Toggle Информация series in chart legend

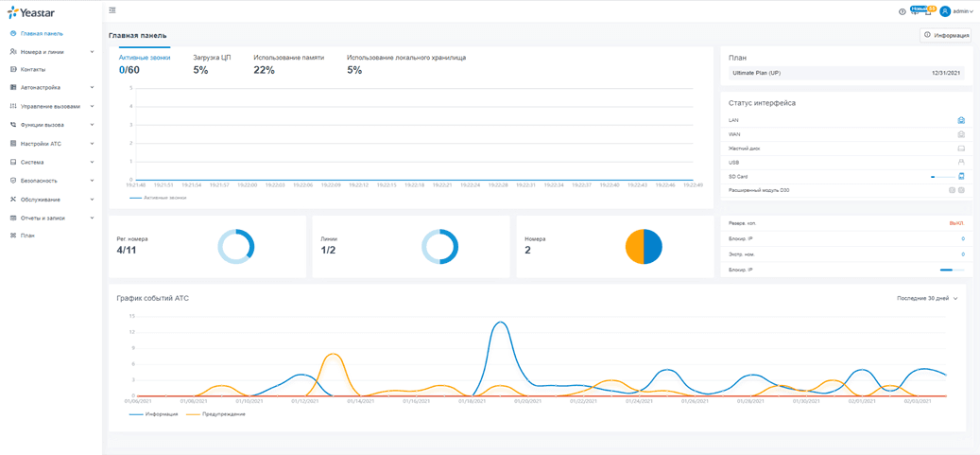154,414
